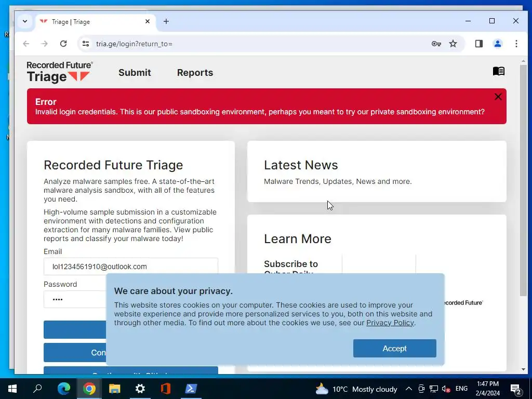Open the notification center icon
The width and height of the screenshot is (532, 399).
(x=515, y=389)
